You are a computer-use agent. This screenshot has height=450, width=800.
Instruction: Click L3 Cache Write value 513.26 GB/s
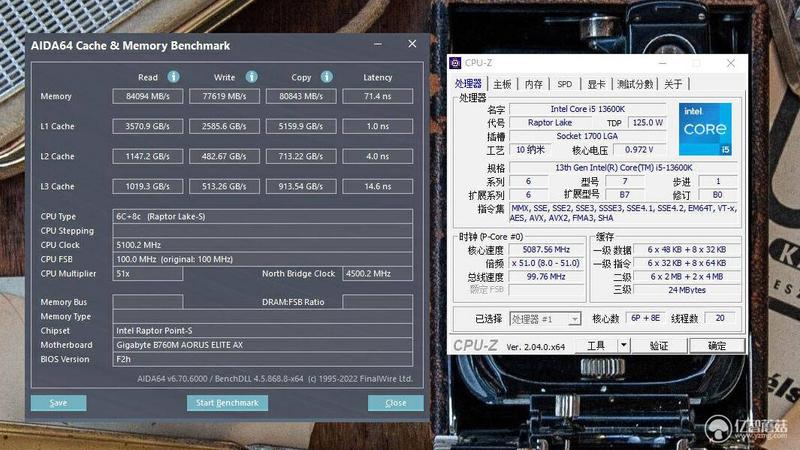pyautogui.click(x=224, y=186)
